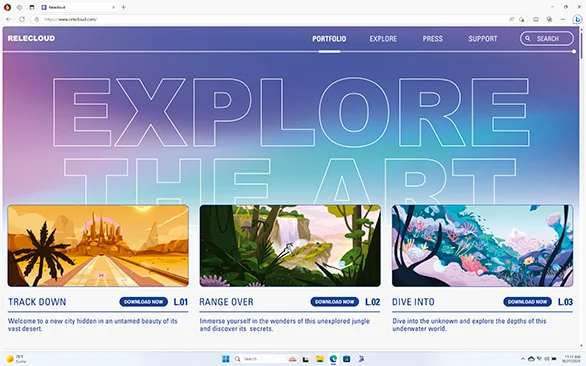This screenshot has width=586, height=366.
Task: Click the browser back arrow
Action: 9,19
